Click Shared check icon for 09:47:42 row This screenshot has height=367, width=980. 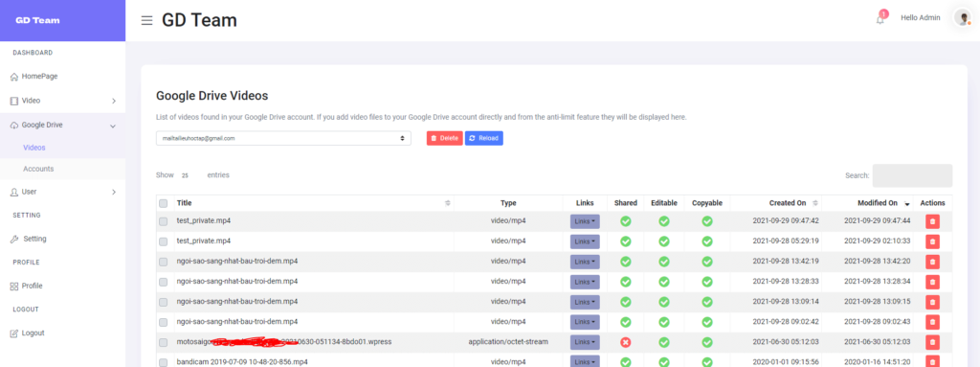click(x=626, y=221)
